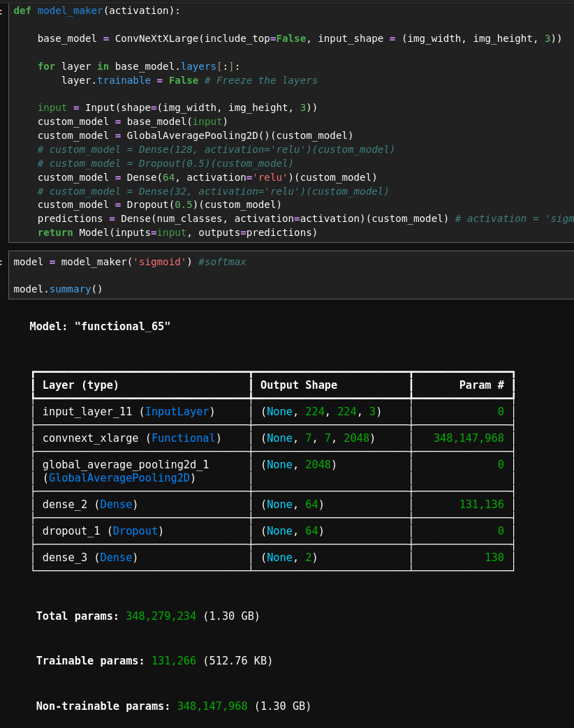This screenshot has width=574, height=728.
Task: Click the (512.76 KB) size text
Action: point(238,661)
